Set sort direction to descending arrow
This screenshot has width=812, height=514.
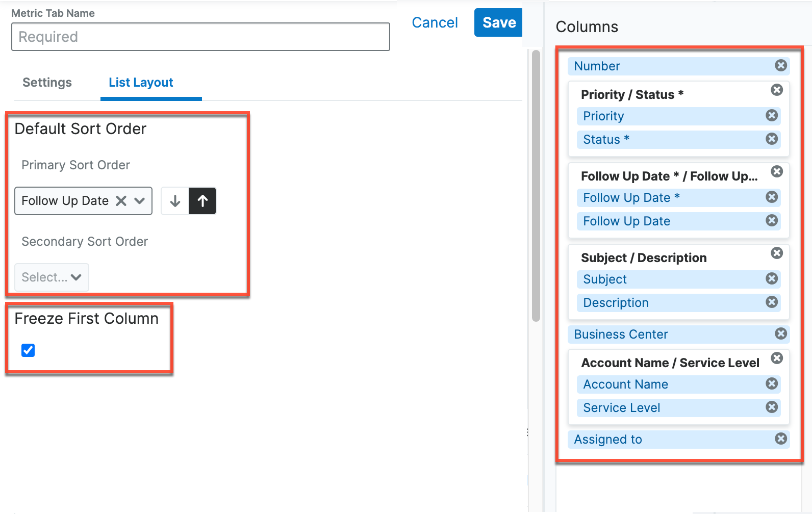point(175,201)
